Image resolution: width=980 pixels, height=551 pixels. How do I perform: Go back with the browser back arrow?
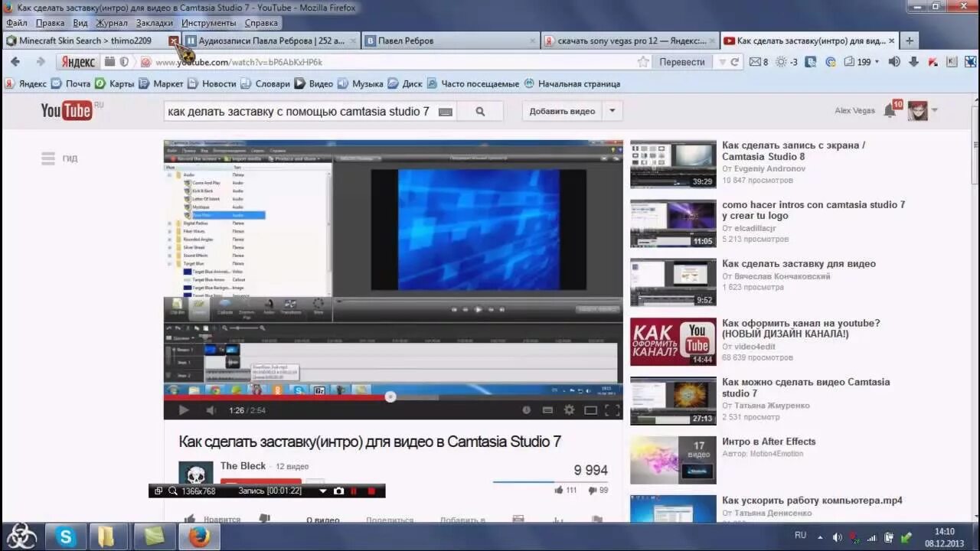[x=15, y=62]
